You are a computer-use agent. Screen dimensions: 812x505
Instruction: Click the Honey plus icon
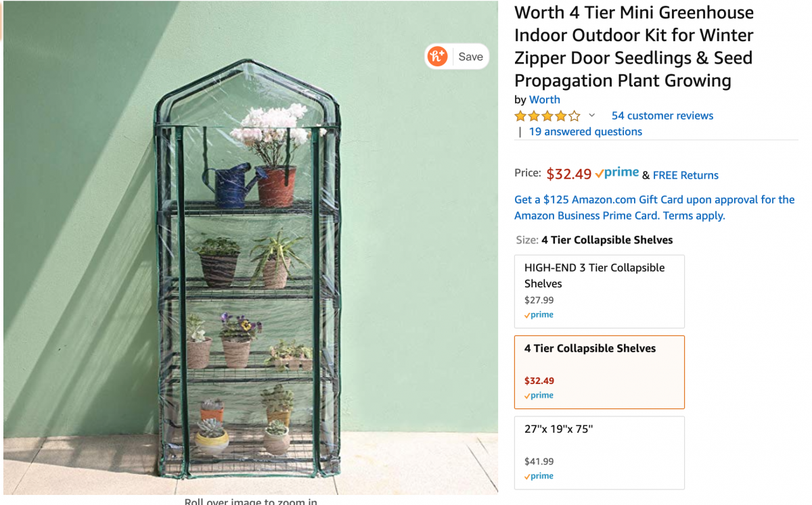click(x=438, y=56)
